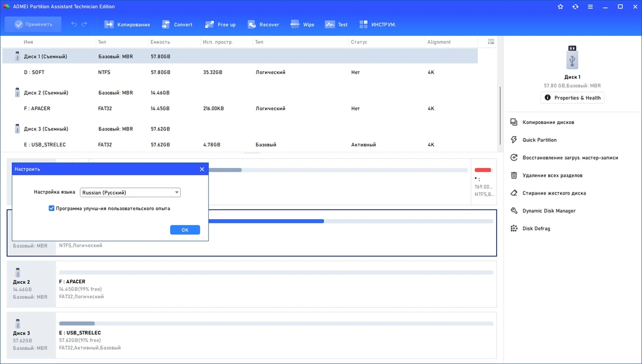Sort by the Имя column header
The image size is (642, 364).
click(28, 42)
